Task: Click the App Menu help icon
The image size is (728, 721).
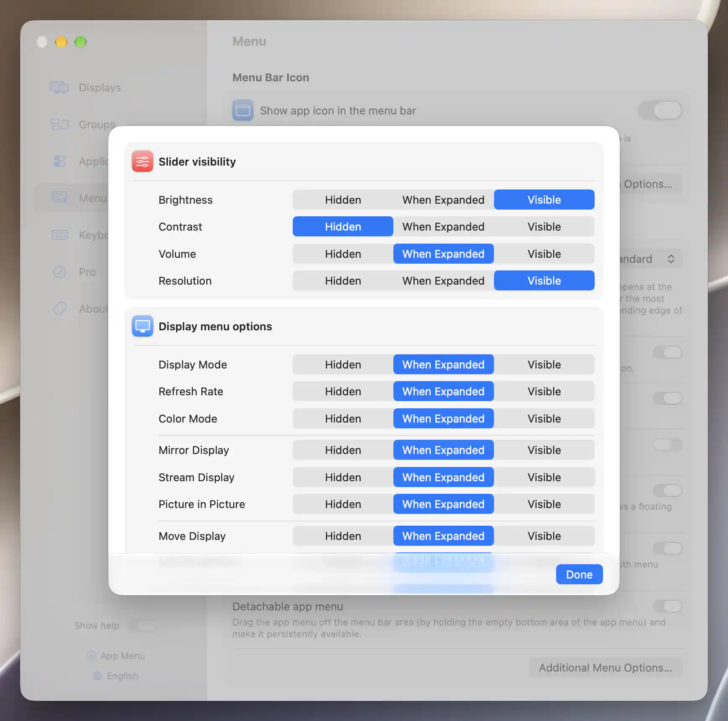Action: (x=91, y=656)
